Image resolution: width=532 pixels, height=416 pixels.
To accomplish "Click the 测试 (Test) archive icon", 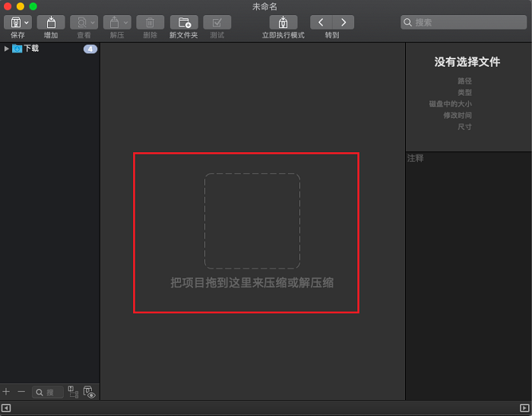I will click(217, 23).
